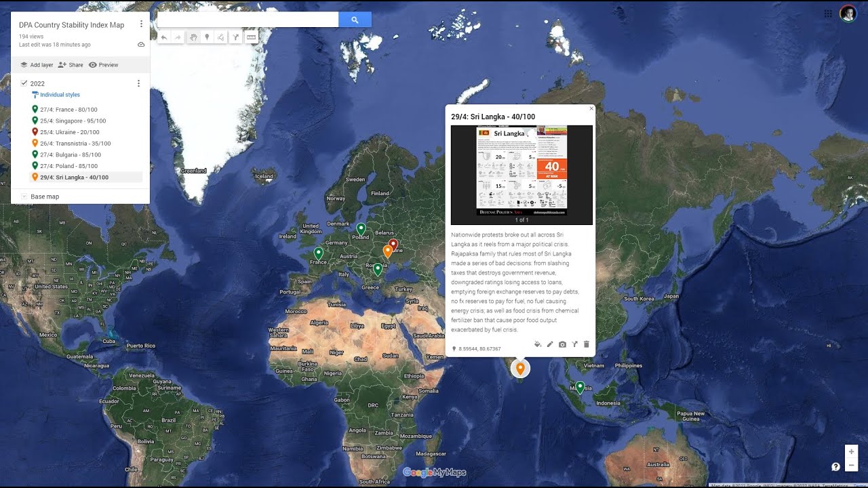Click Add layer
The width and height of the screenshot is (868, 488).
37,65
